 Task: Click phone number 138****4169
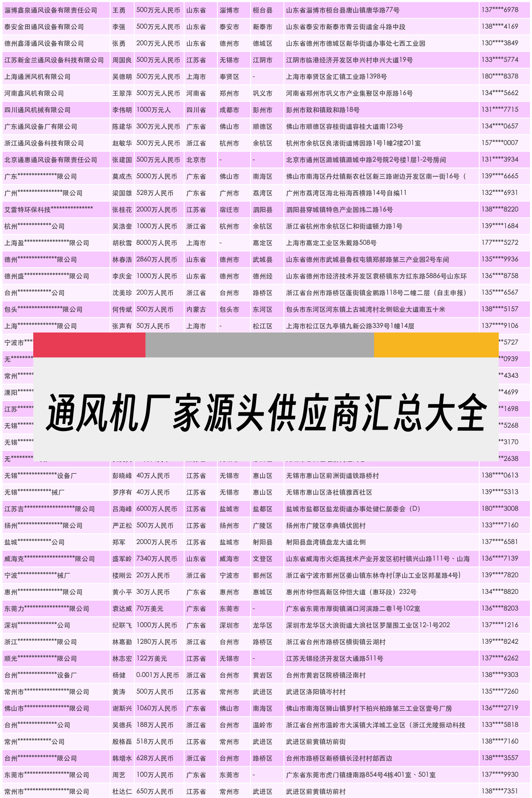[x=500, y=26]
